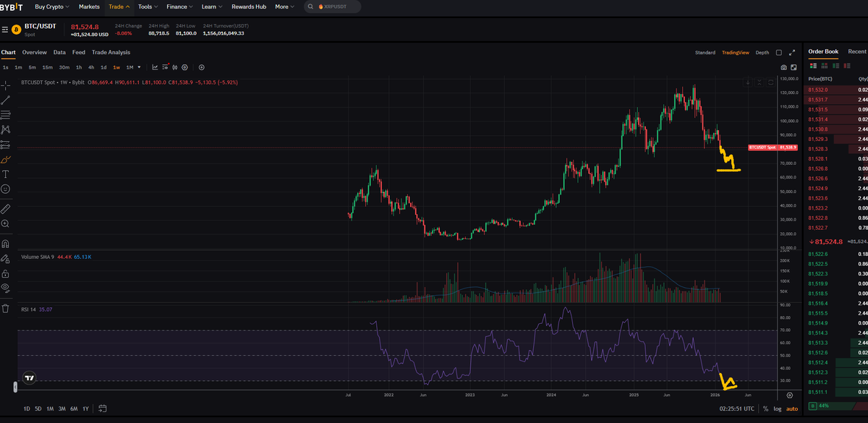Toggle percent scale button
This screenshot has width=868, height=423.
point(765,409)
